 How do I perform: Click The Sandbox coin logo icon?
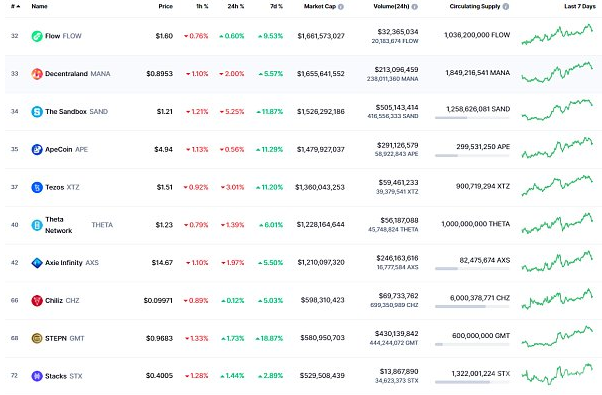[x=37, y=112]
